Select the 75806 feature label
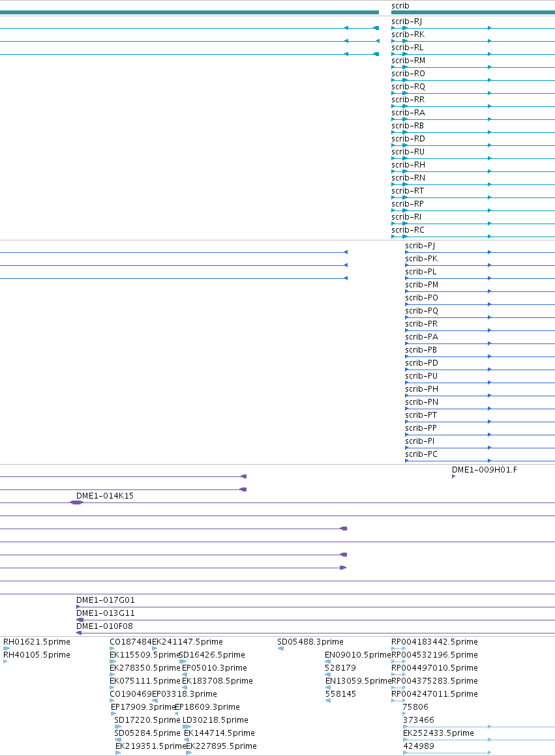This screenshot has height=756, width=555. click(415, 707)
